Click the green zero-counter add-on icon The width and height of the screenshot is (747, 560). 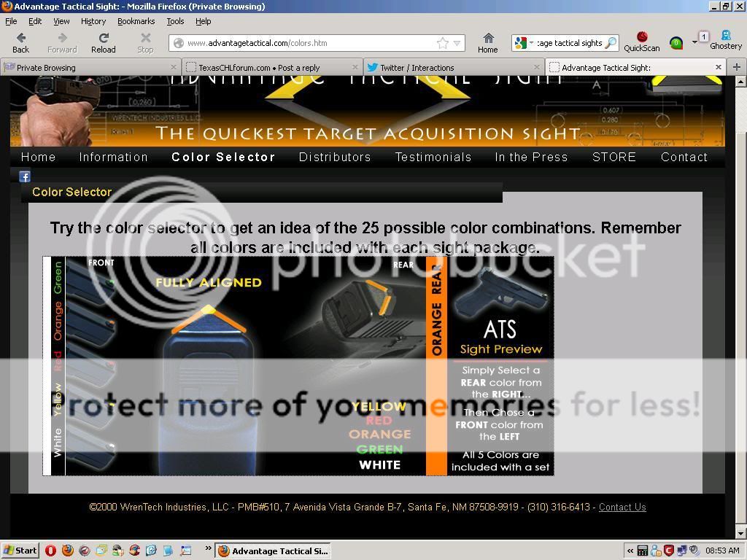click(676, 43)
